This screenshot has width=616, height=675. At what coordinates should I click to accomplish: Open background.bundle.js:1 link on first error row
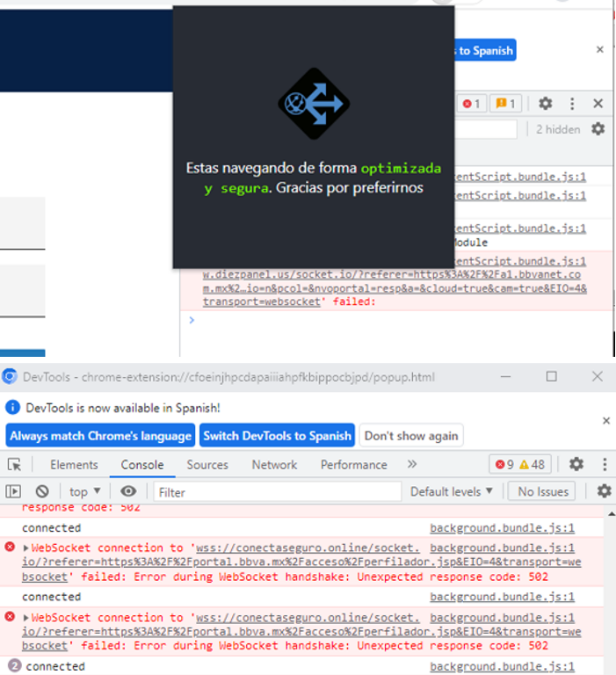pyautogui.click(x=502, y=548)
